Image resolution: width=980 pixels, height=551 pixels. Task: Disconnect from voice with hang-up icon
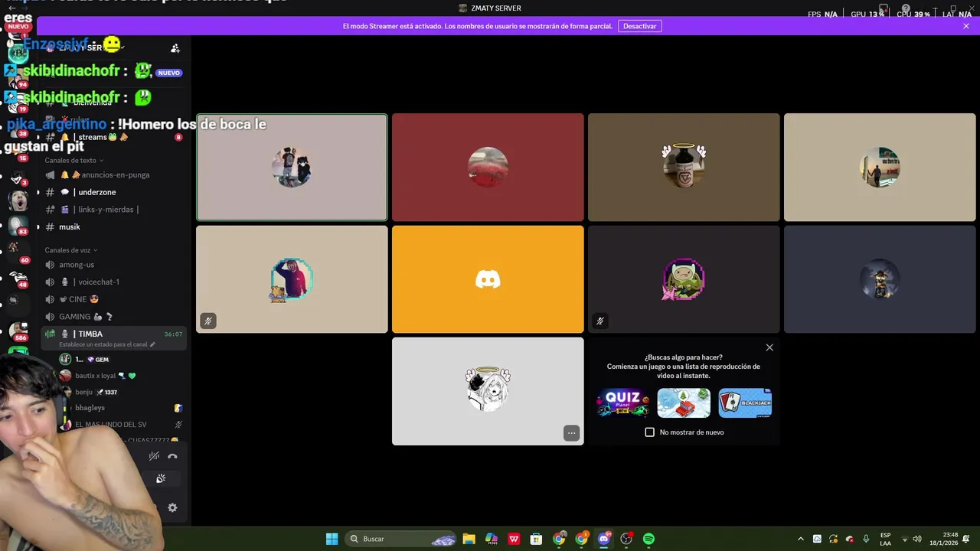(x=173, y=456)
